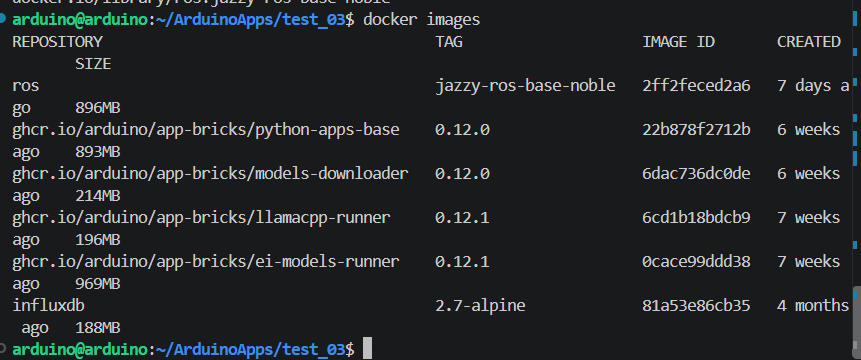Click the hollow circle beside the last prompt
Screen dimensions: 861x360
[x=3, y=348]
